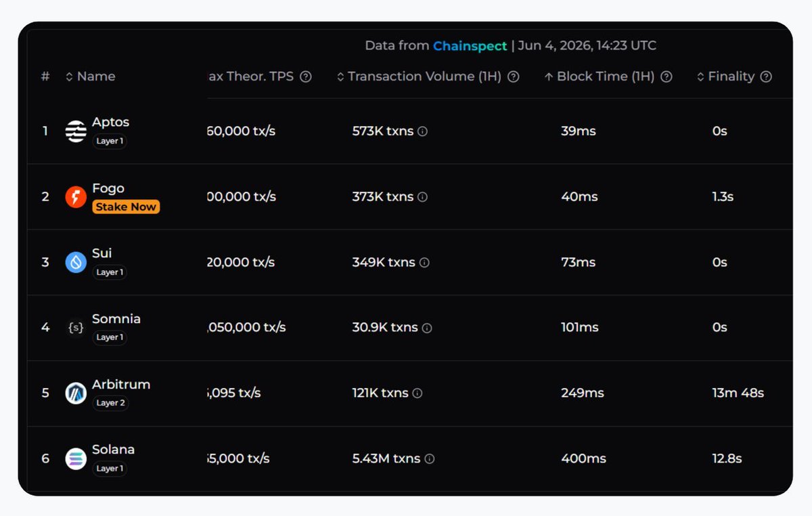Click the 39ms block time value
This screenshot has height=516, width=812.
coord(579,131)
